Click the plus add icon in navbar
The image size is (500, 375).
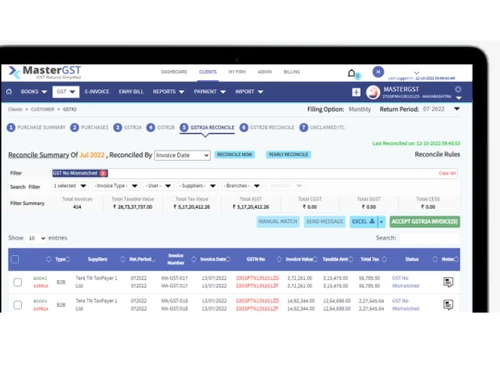356,92
